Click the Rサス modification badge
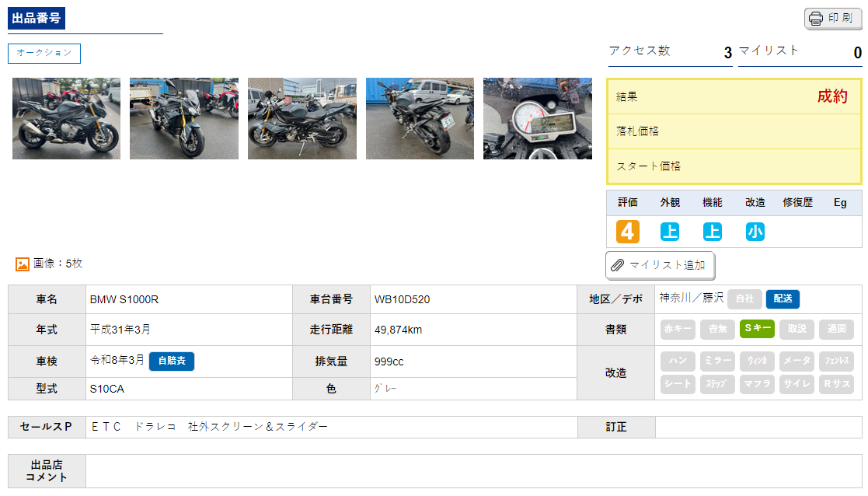 836,384
